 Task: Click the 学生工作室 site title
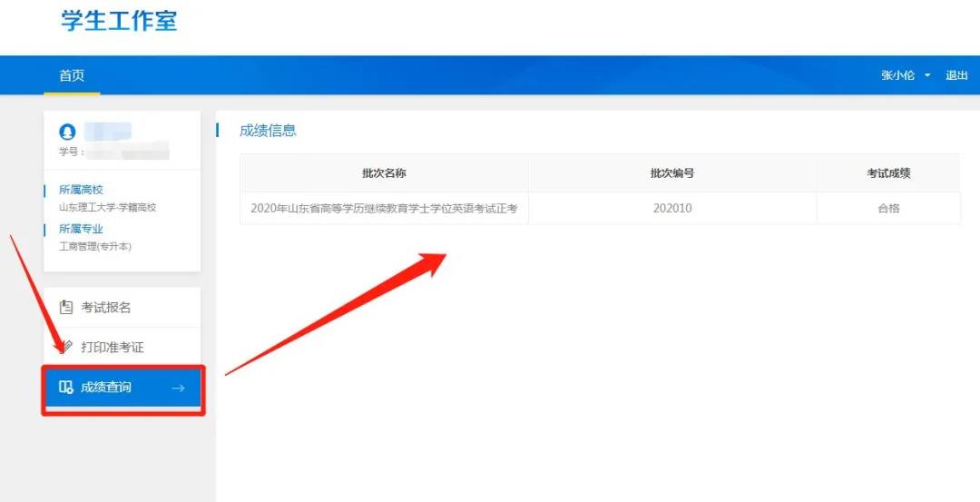(119, 22)
